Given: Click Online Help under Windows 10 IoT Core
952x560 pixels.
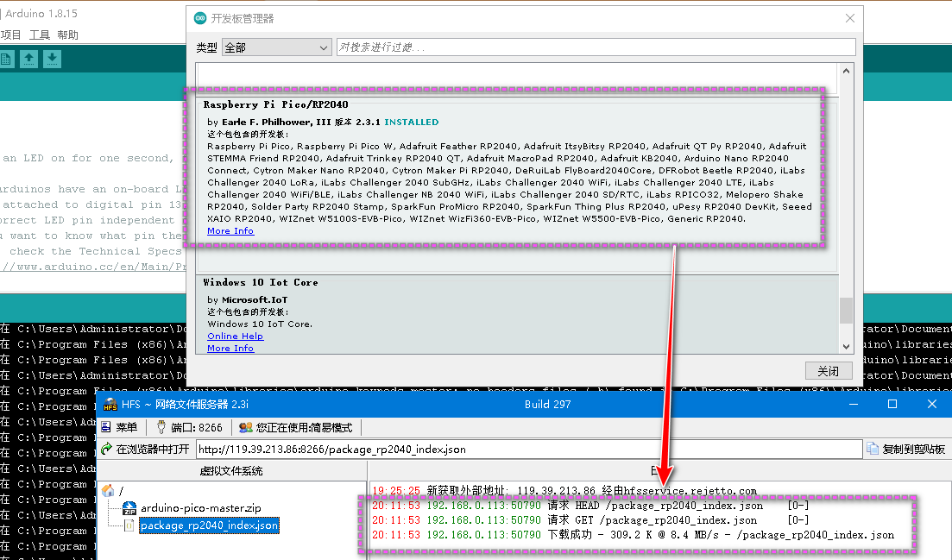Looking at the screenshot, I should click(235, 337).
